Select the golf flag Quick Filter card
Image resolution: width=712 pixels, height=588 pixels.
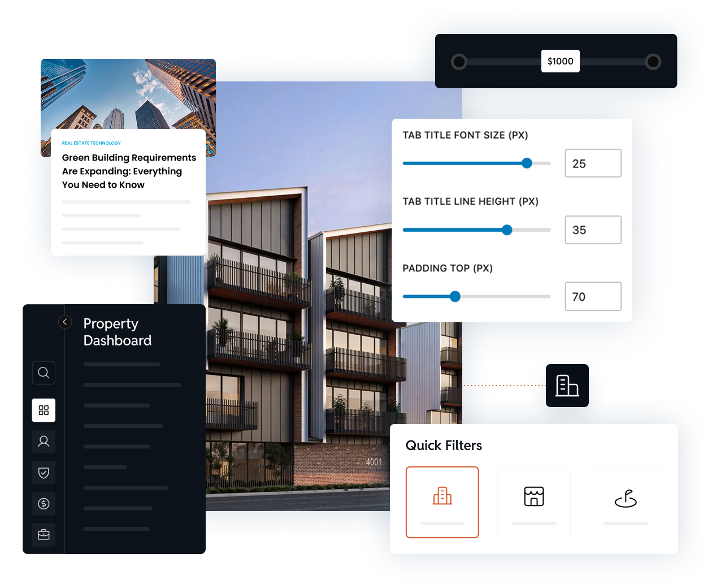626,502
